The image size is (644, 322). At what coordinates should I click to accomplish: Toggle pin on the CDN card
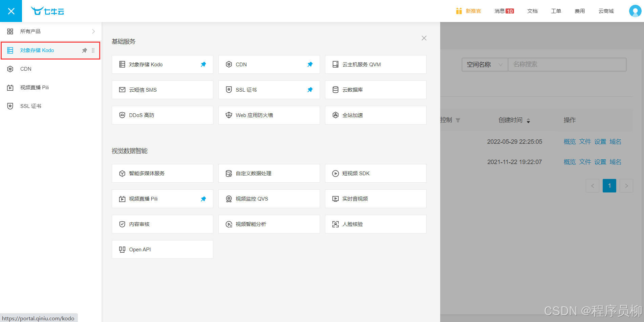[x=310, y=64]
